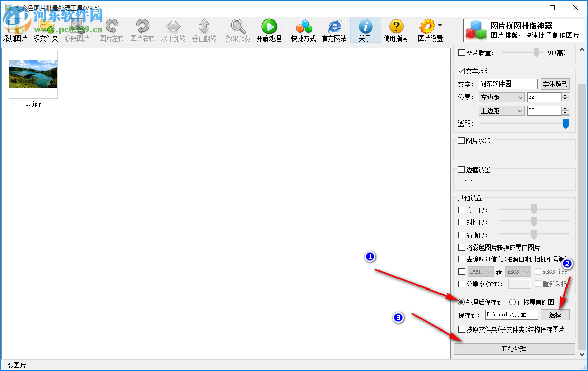Flip horizontally using 水平翻转 icon
Image resolution: width=588 pixels, height=371 pixels.
click(173, 30)
